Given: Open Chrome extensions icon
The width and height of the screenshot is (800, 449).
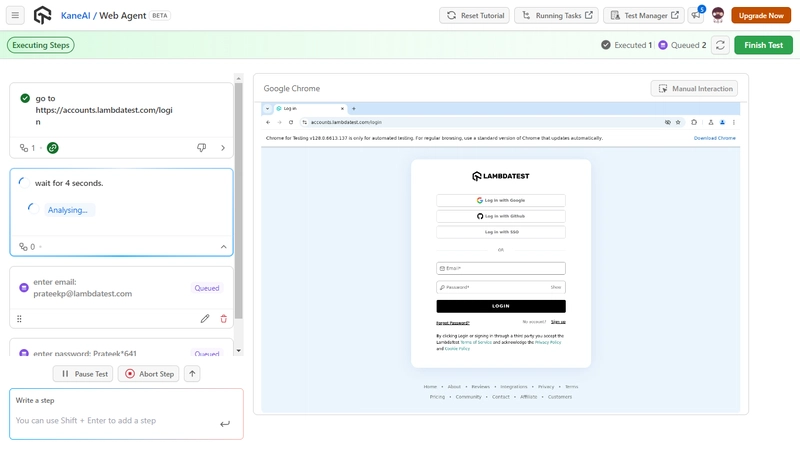Looking at the screenshot, I should tap(694, 122).
